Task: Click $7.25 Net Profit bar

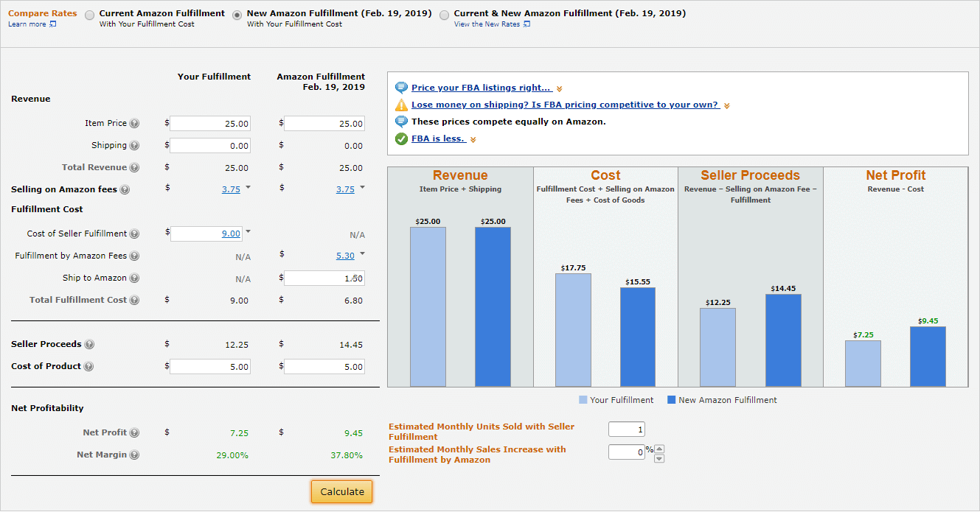Action: click(x=863, y=363)
